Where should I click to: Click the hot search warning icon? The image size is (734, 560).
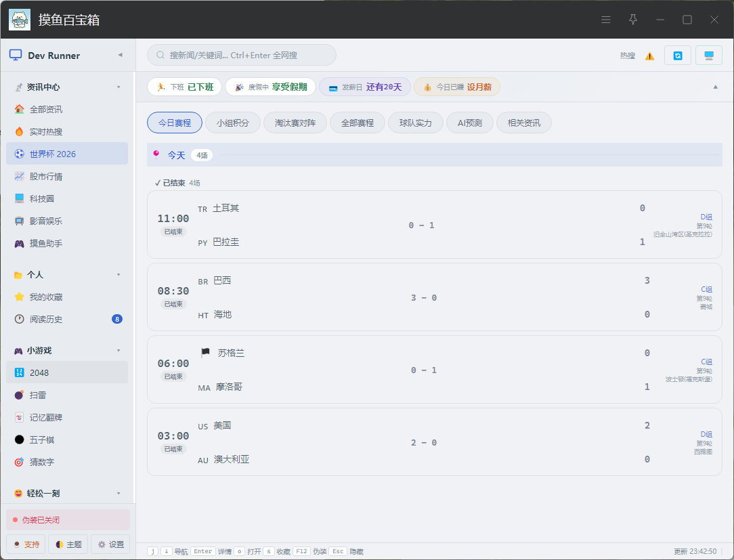pos(650,56)
